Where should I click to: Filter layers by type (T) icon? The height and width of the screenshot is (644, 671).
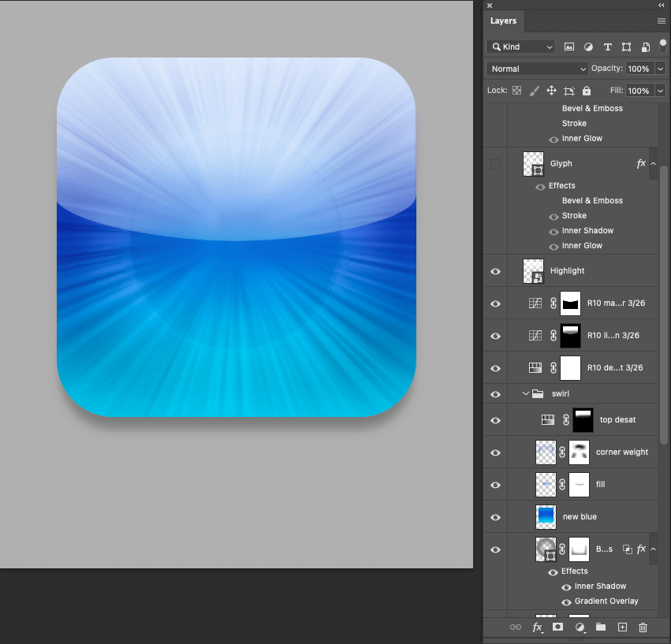point(607,47)
